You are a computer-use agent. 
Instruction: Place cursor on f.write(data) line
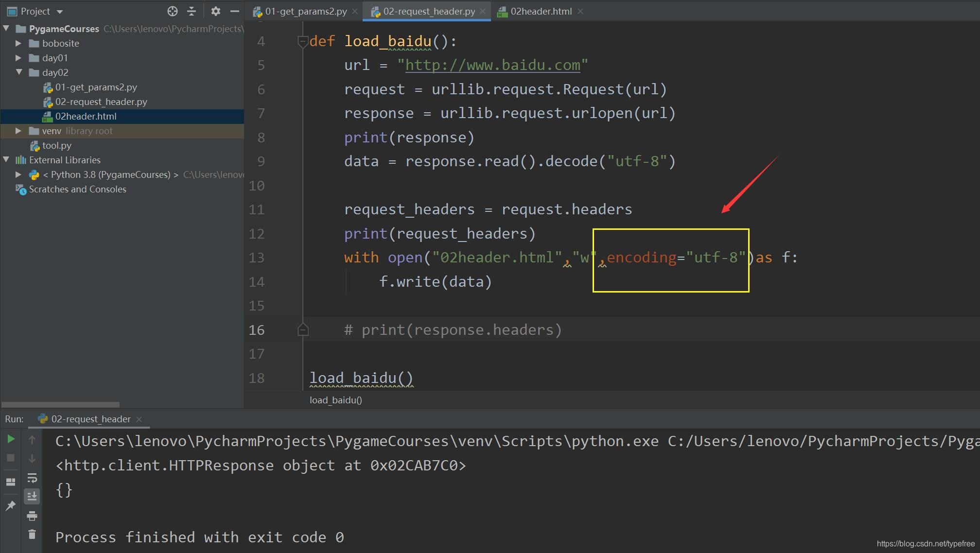(436, 282)
